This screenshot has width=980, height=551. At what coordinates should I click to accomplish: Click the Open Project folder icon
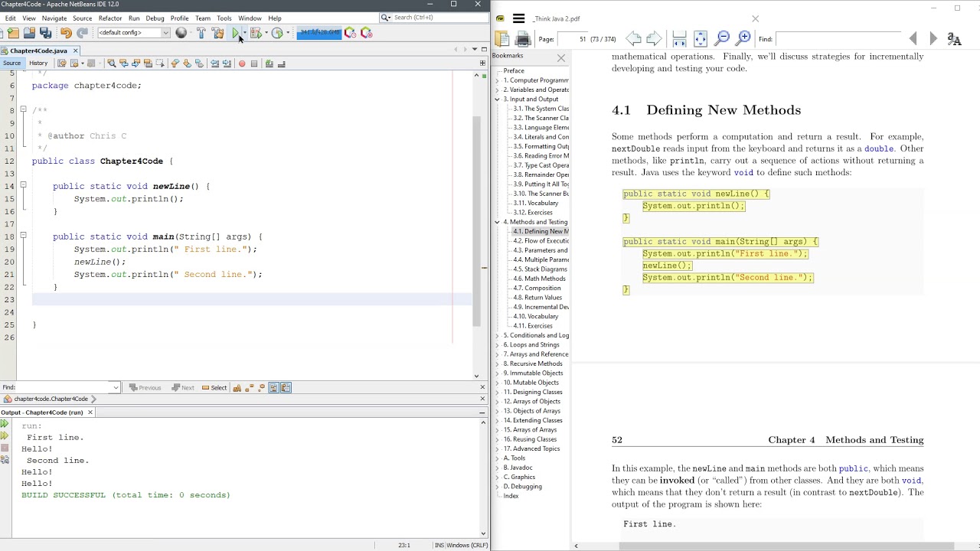pyautogui.click(x=29, y=33)
